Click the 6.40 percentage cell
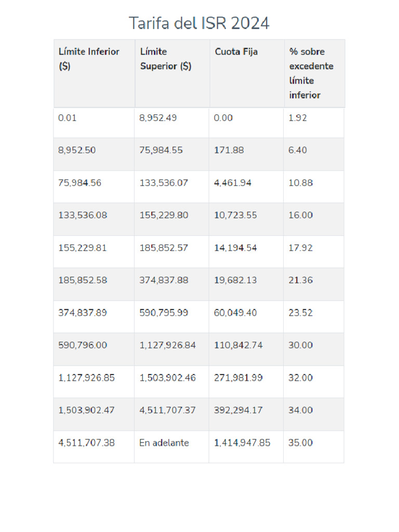This screenshot has height=532, width=399. (x=298, y=150)
